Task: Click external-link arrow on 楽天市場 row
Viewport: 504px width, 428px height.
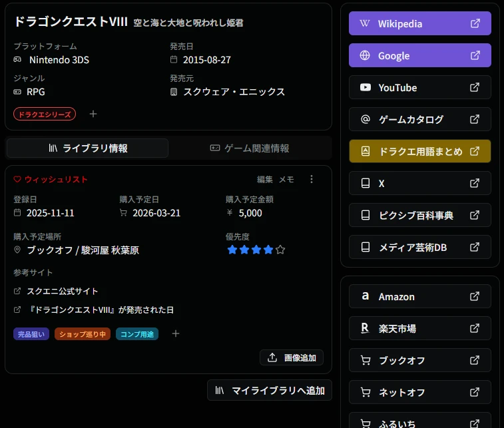Action: [x=475, y=328]
